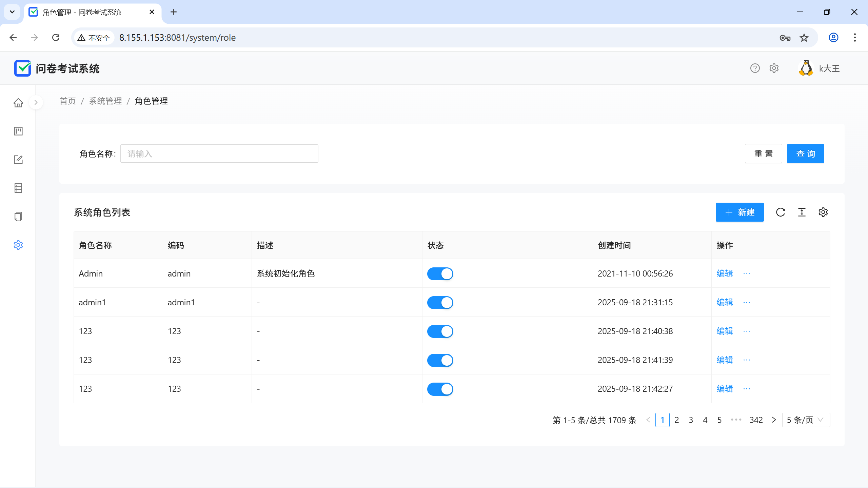Click the 角色名称 search input field
This screenshot has height=488, width=868.
tap(219, 154)
